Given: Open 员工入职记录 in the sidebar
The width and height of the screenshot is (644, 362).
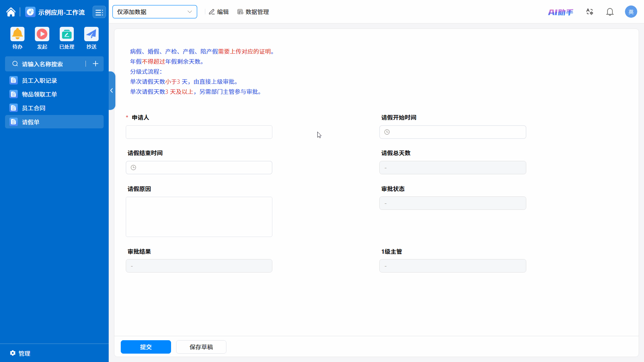Looking at the screenshot, I should point(54,80).
